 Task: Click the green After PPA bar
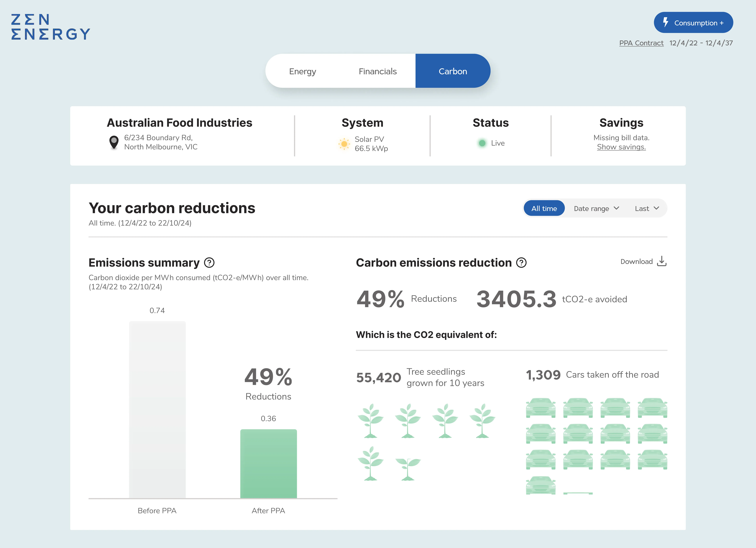tap(268, 464)
